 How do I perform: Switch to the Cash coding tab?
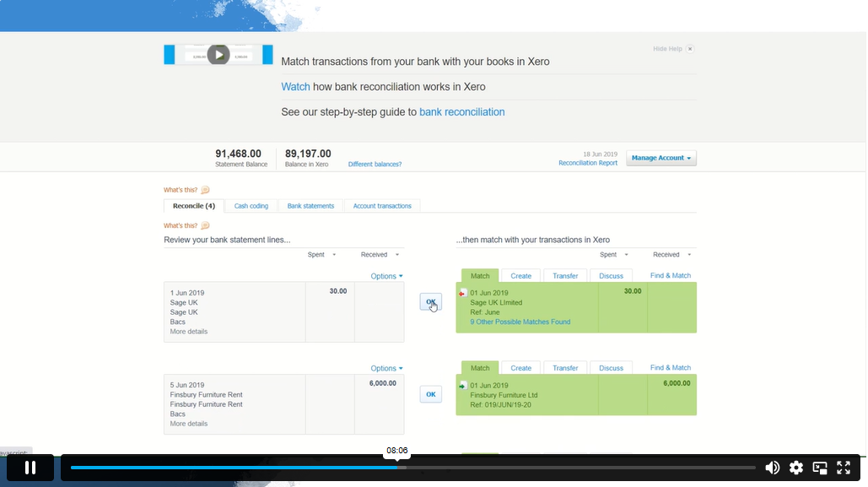251,206
